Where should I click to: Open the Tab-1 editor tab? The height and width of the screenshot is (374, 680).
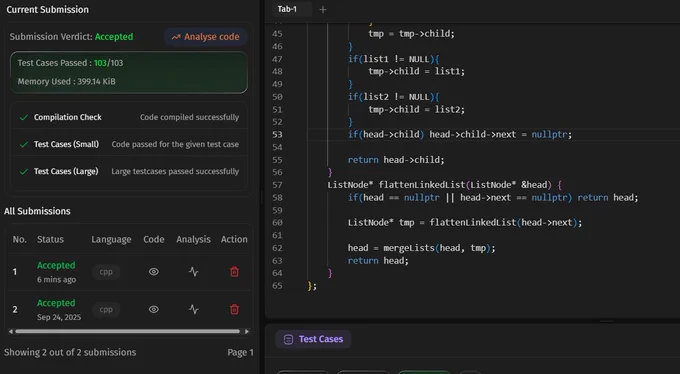291,9
